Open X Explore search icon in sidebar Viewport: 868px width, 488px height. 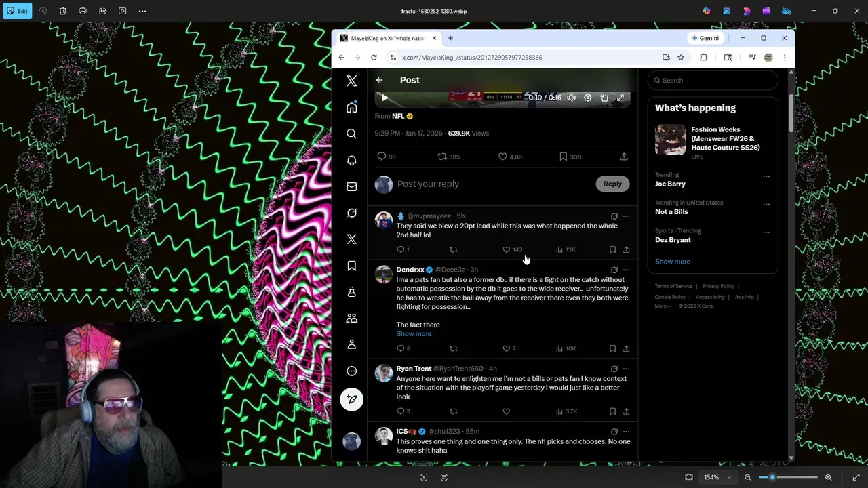tap(351, 134)
